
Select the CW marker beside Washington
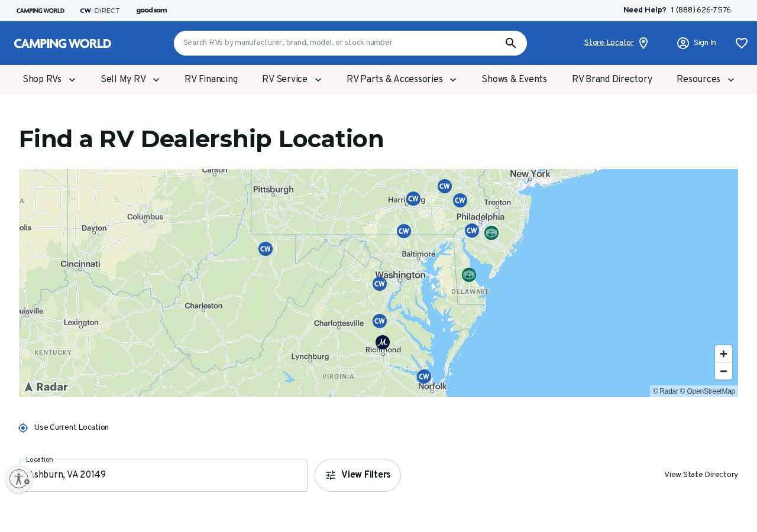[380, 284]
